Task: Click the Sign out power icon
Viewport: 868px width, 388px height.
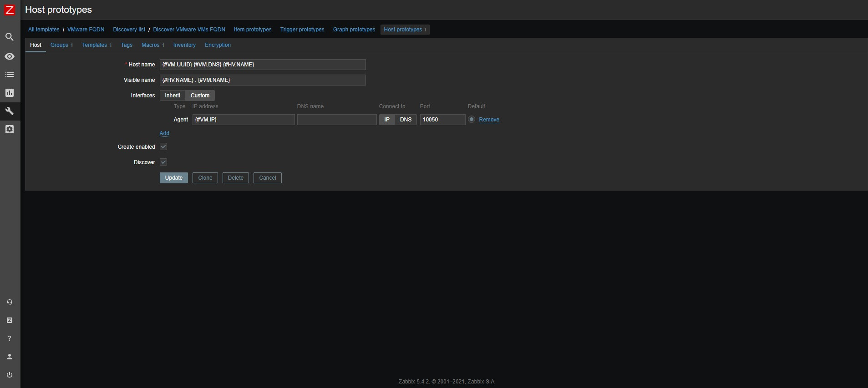Action: click(10, 375)
